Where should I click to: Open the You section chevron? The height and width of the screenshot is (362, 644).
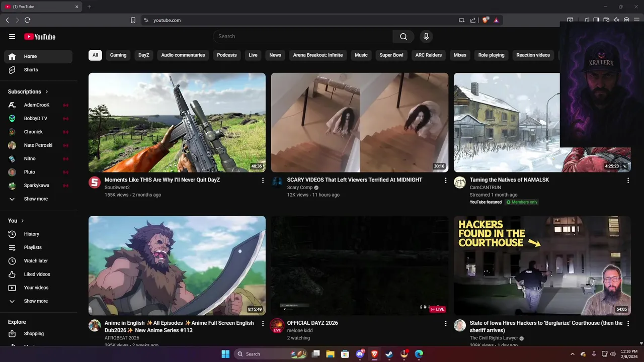23,221
